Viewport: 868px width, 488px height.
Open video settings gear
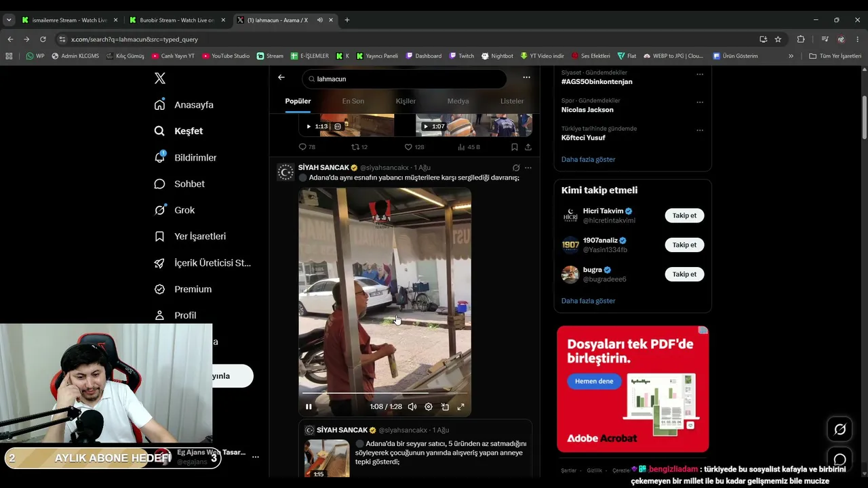click(x=429, y=407)
